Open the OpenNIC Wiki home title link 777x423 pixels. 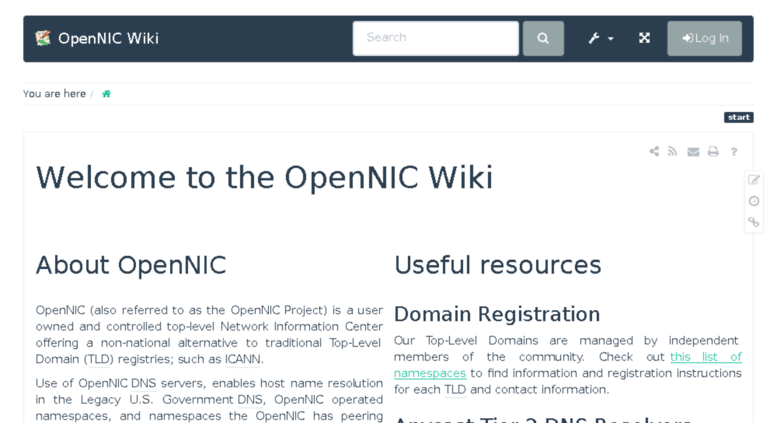(108, 38)
